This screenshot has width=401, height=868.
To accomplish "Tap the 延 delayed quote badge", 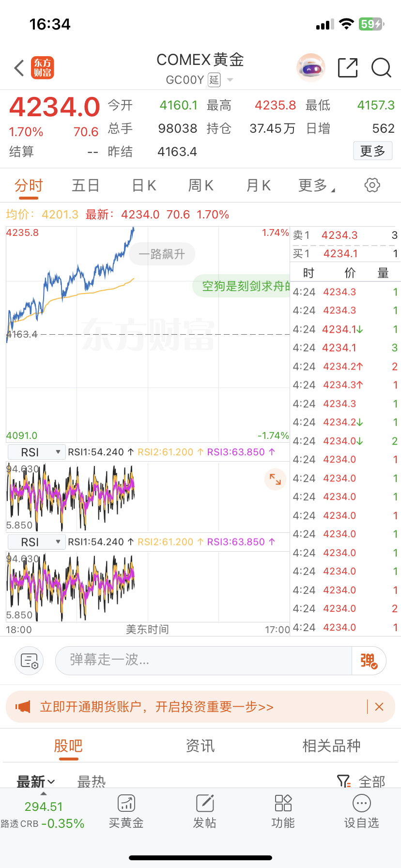I will click(x=214, y=80).
